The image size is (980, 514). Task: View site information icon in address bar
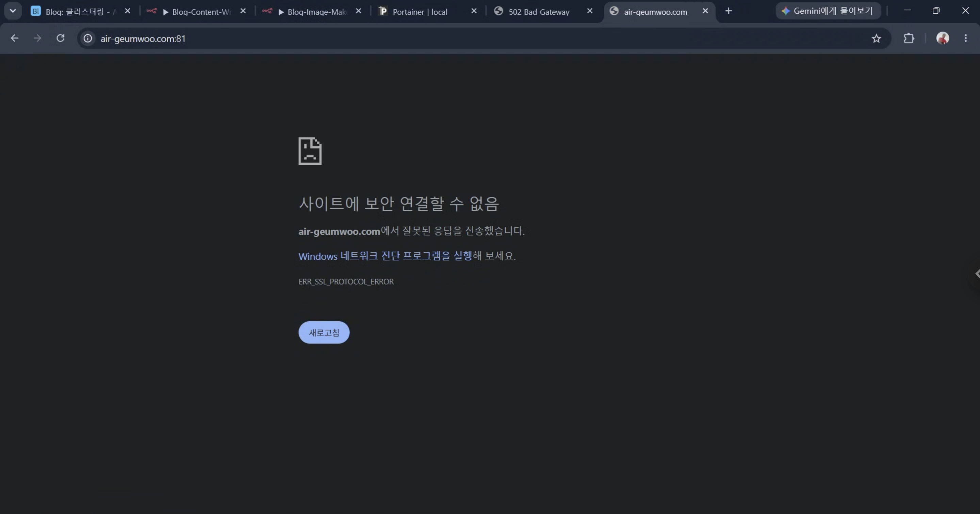88,38
